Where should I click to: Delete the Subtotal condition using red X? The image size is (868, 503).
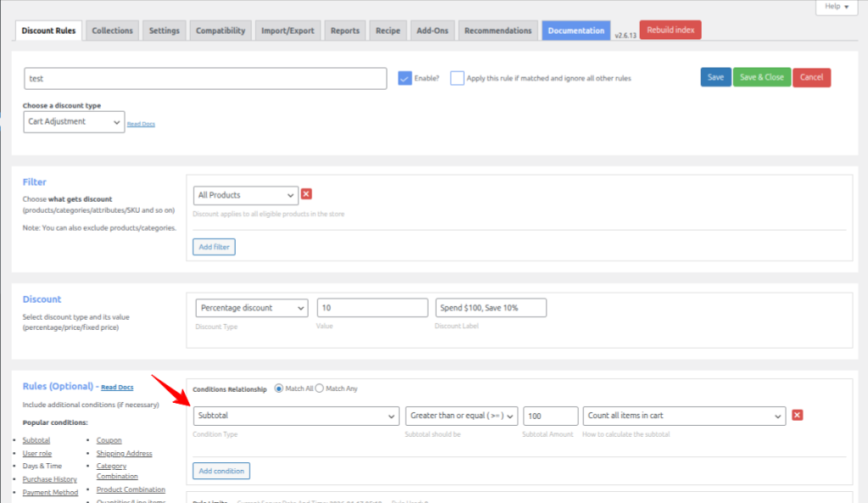pos(797,415)
